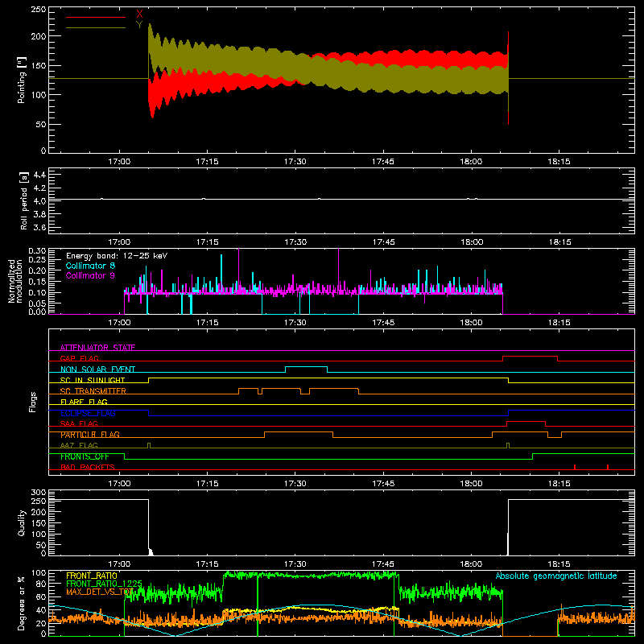This screenshot has width=644, height=644.
Task: Click the 17:45 tick under the modulation plot
Action: point(383,323)
